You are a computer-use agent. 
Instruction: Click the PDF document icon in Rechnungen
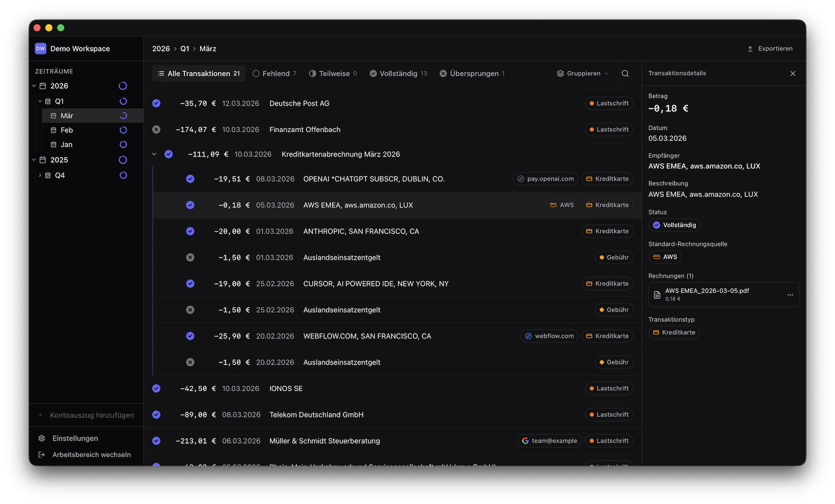(x=657, y=295)
